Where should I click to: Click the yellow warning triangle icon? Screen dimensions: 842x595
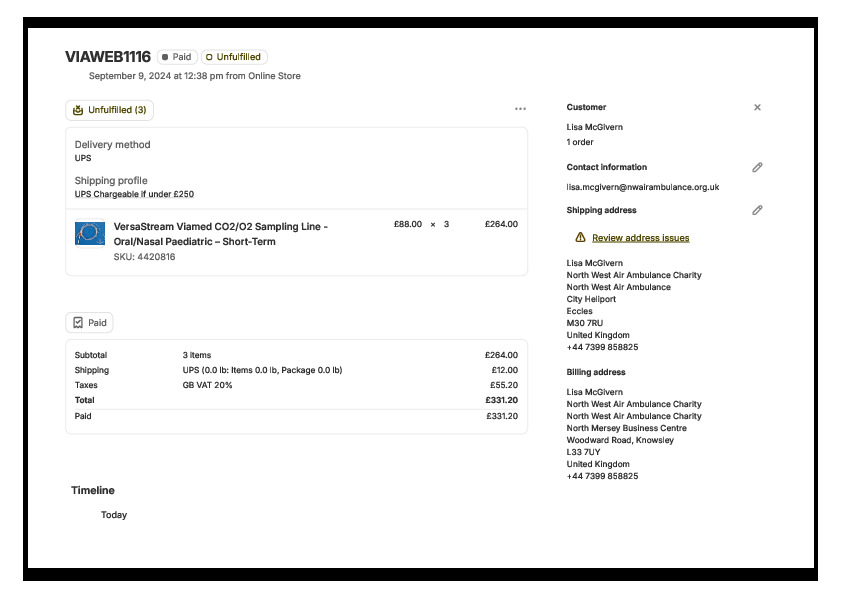click(580, 238)
